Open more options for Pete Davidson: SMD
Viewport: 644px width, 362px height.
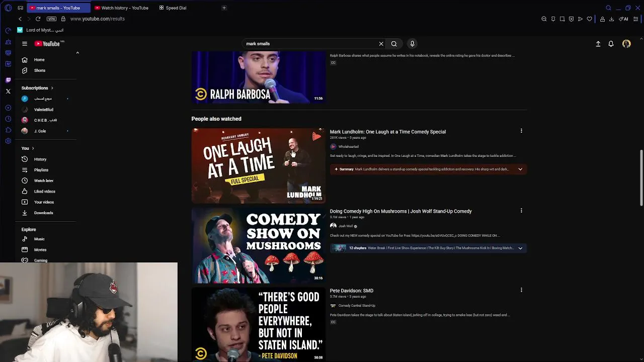coord(521,290)
